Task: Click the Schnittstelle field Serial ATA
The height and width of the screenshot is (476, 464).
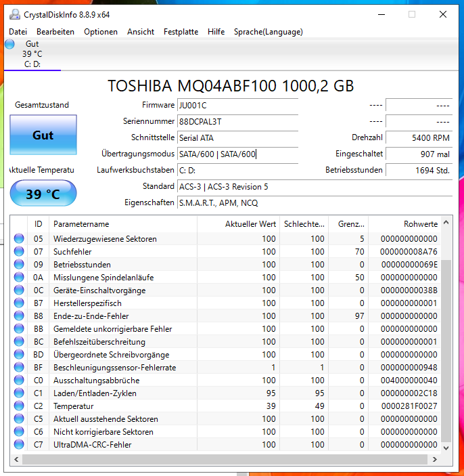Action: (238, 138)
